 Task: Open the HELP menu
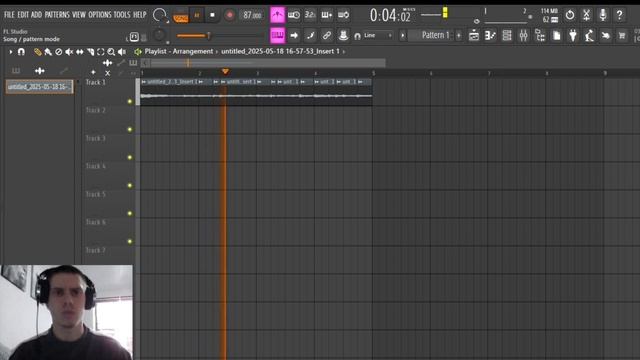tap(140, 15)
